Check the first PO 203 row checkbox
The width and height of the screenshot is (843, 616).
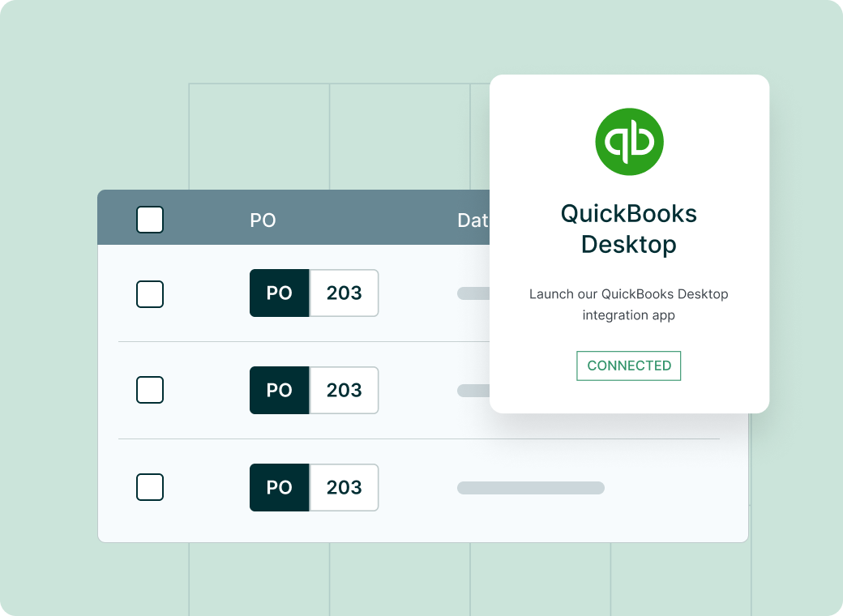point(150,294)
